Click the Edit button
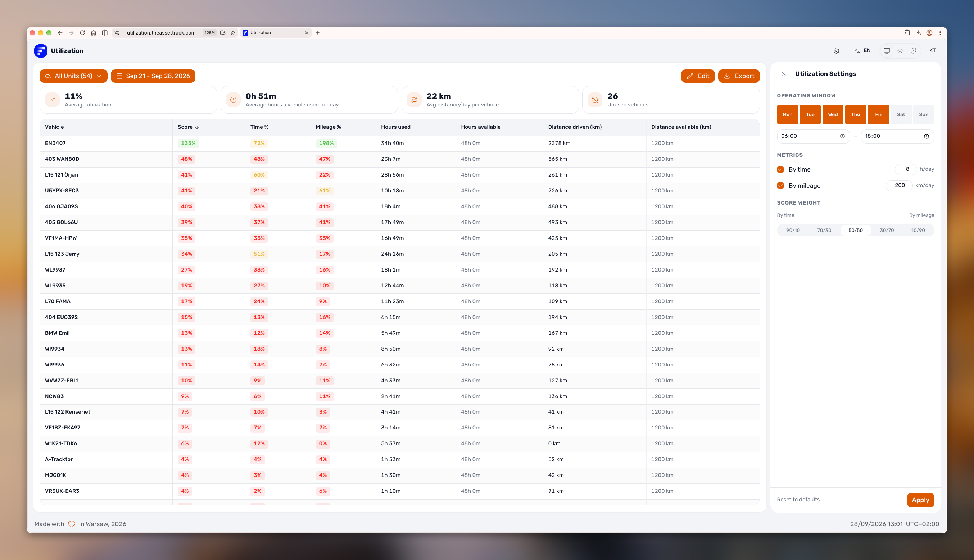This screenshot has height=560, width=974. (x=698, y=76)
